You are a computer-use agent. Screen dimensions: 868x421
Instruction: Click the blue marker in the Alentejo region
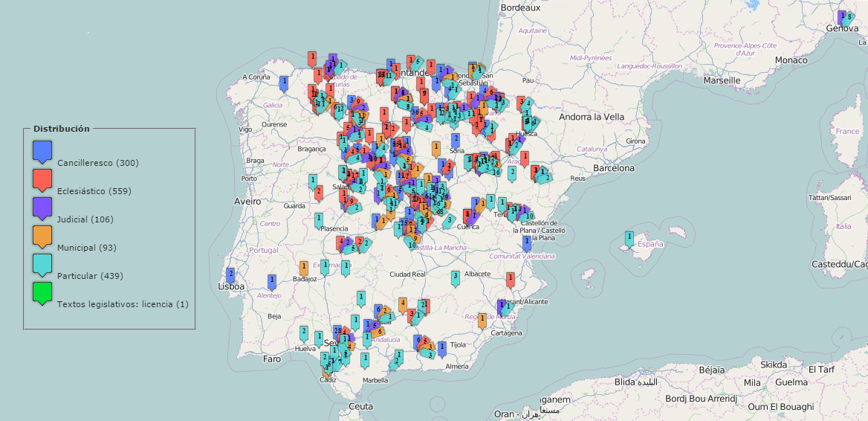pyautogui.click(x=272, y=282)
